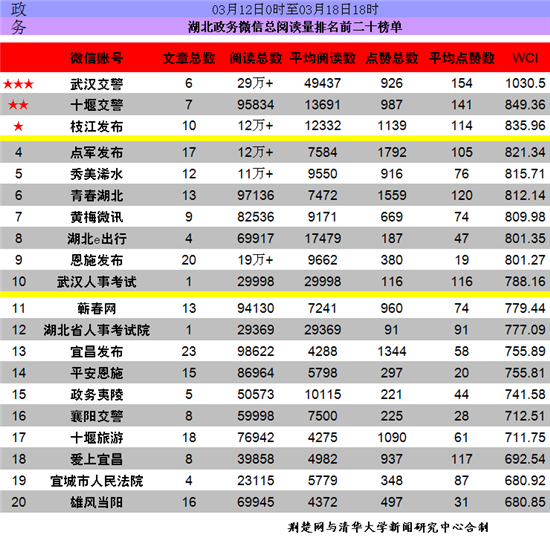The width and height of the screenshot is (550, 540).
Task: Click average likes value 117
Action: coord(462,459)
